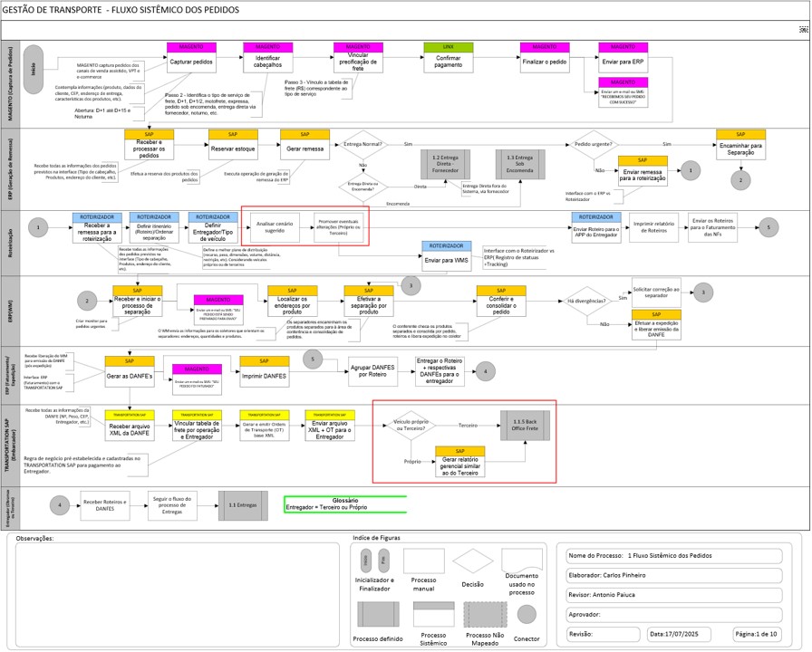Viewport: 812px width, 652px height.
Task: Select connector 5 before Agrupar DANFES por Roteiro
Action: point(313,360)
